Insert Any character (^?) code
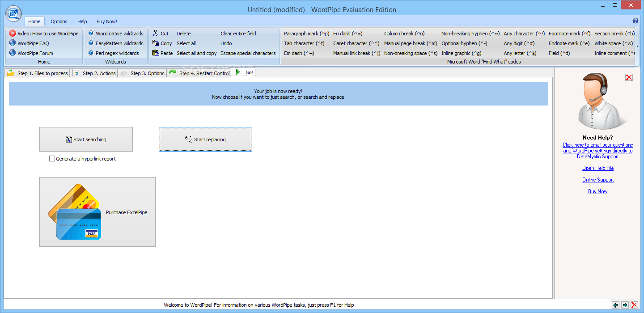This screenshot has height=313, width=644. [524, 34]
